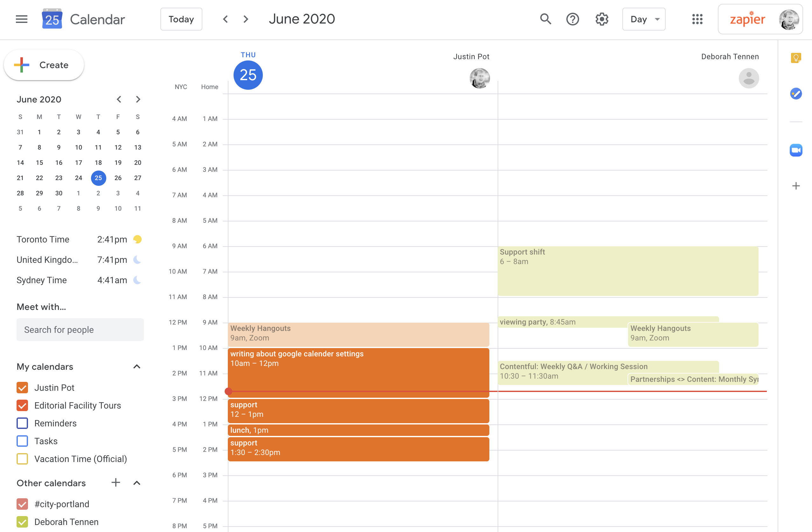The height and width of the screenshot is (532, 812).
Task: Click the Today button to navigate now
Action: pos(181,20)
